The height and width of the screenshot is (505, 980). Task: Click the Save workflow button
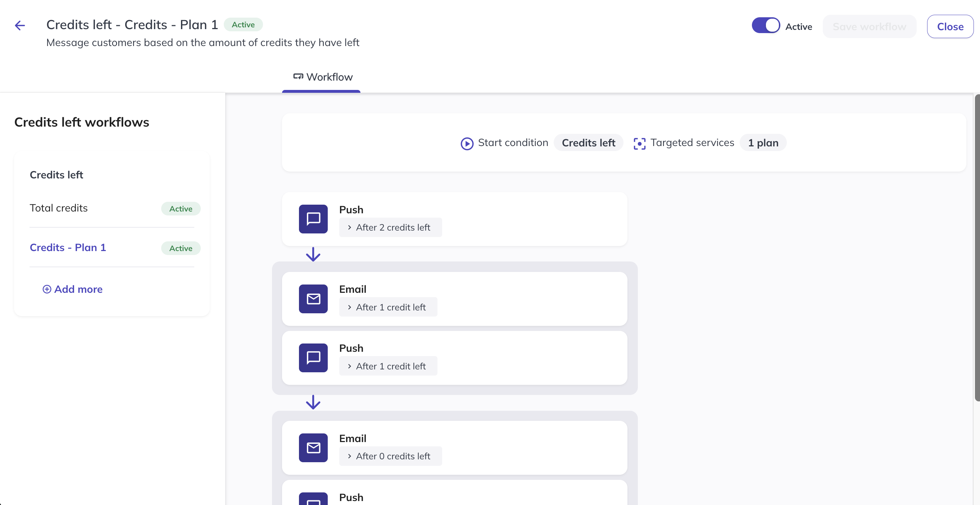[x=869, y=27]
